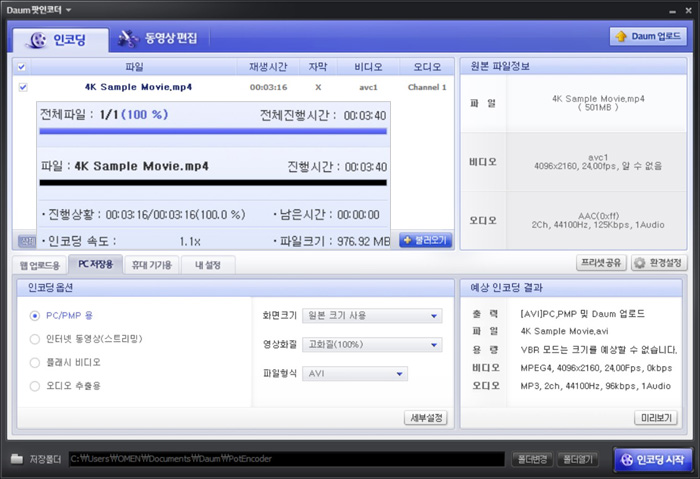Click the film reel icon on the 인코딩 tab
The height and width of the screenshot is (479, 700).
coord(38,40)
